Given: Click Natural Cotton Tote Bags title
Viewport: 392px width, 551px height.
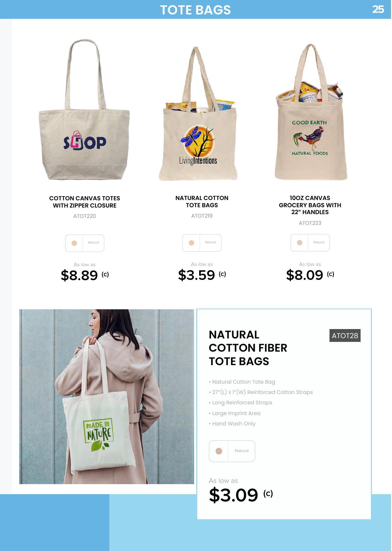Looking at the screenshot, I should [202, 202].
